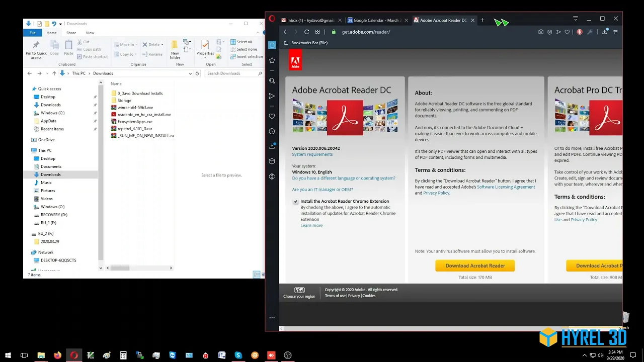Screen dimensions: 644x362
Task: Open the File menu in Explorer
Action: pos(32,33)
